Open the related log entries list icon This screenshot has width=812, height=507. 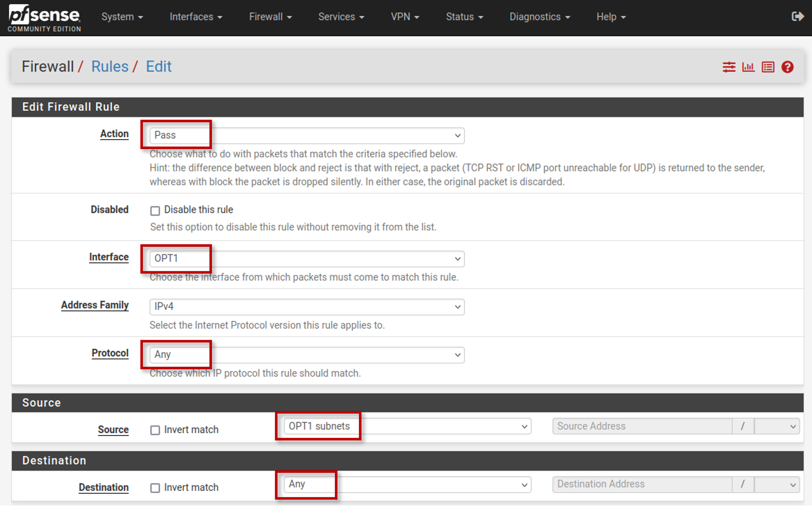click(768, 67)
